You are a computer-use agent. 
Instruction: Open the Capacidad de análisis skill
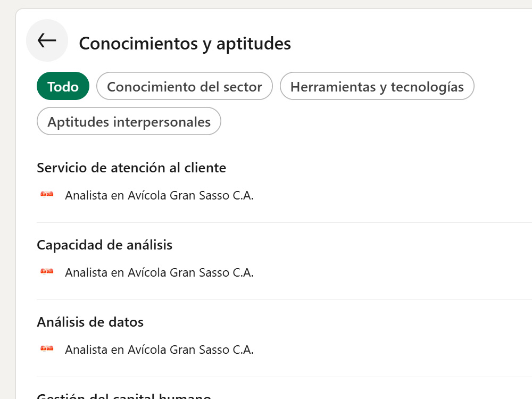[x=104, y=245]
